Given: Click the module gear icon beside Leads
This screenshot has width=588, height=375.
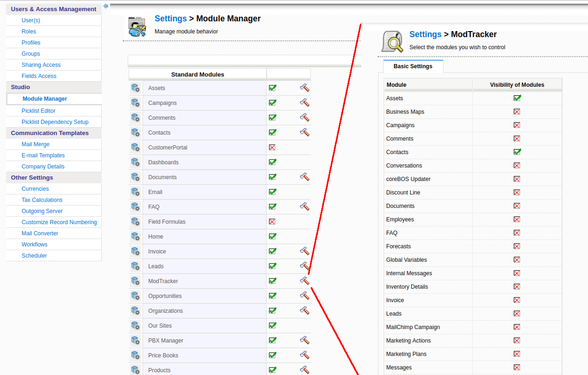Looking at the screenshot, I should click(135, 266).
